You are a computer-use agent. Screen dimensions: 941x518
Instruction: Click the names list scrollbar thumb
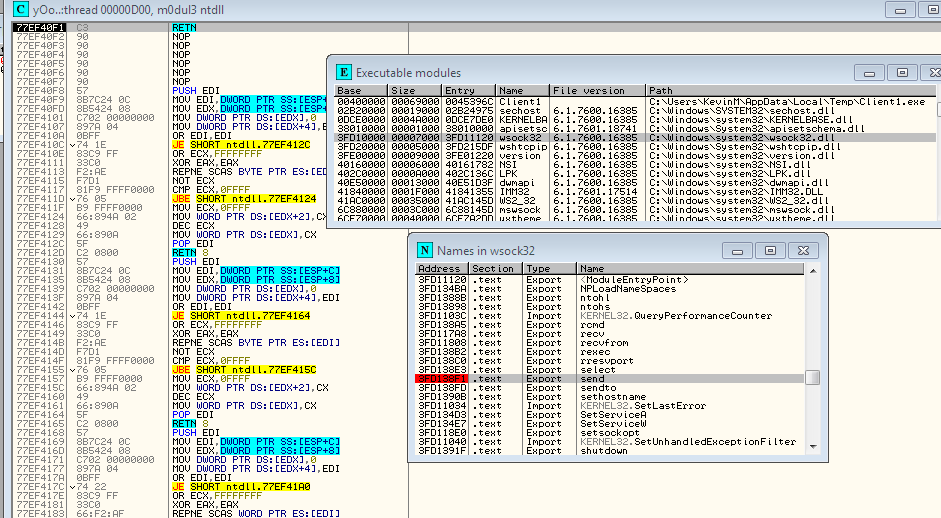tap(813, 378)
